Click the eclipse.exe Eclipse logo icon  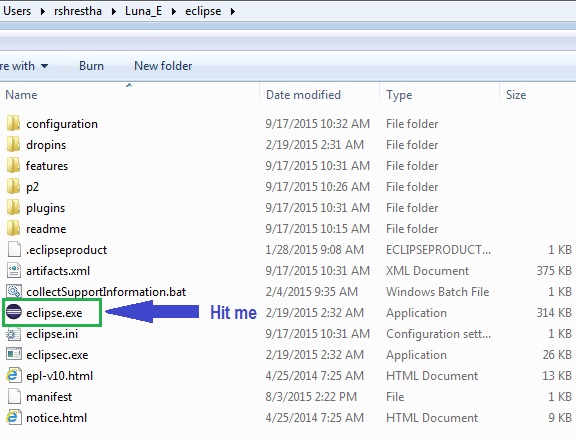click(14, 312)
